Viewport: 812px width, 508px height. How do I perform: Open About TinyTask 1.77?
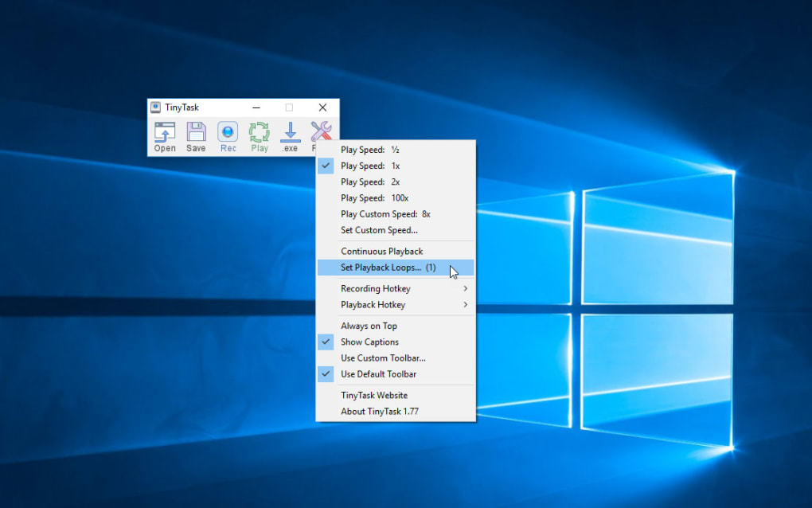coord(380,412)
